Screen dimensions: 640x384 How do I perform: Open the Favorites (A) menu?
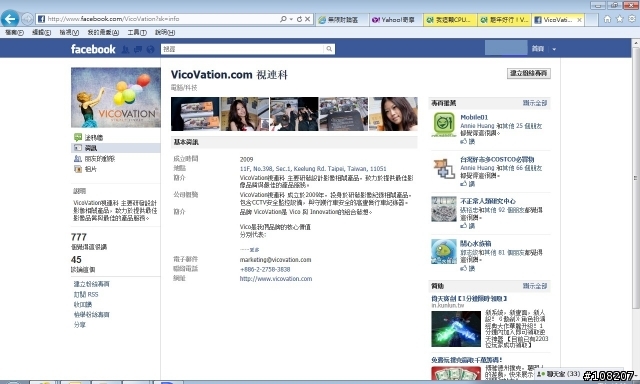tap(103, 32)
